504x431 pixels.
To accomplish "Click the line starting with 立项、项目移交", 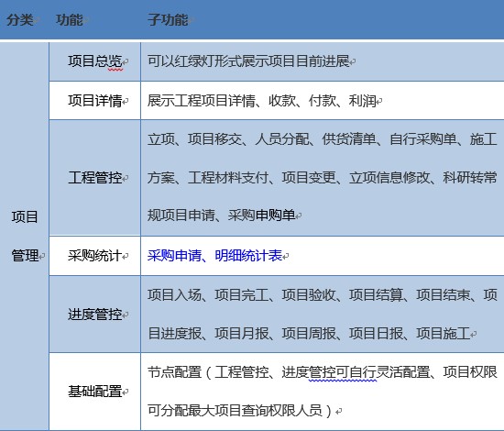I will (323, 139).
